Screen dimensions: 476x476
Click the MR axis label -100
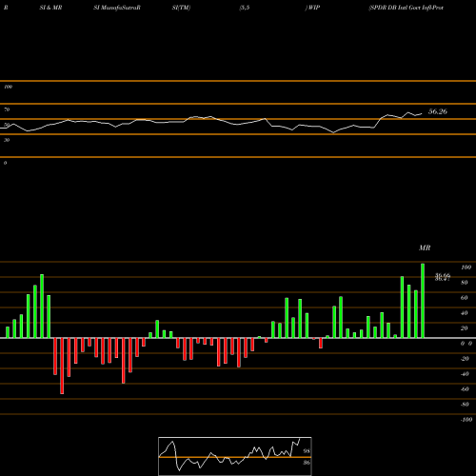click(x=466, y=420)
